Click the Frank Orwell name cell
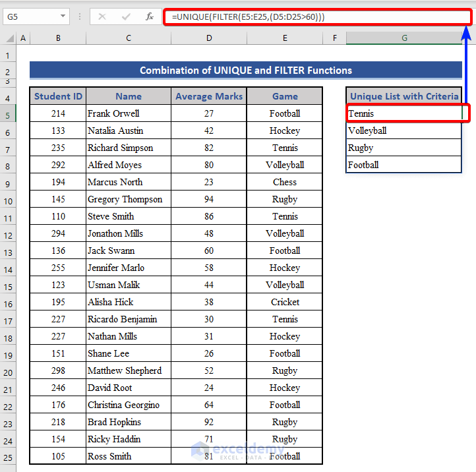This screenshot has width=476, height=472. coord(129,113)
